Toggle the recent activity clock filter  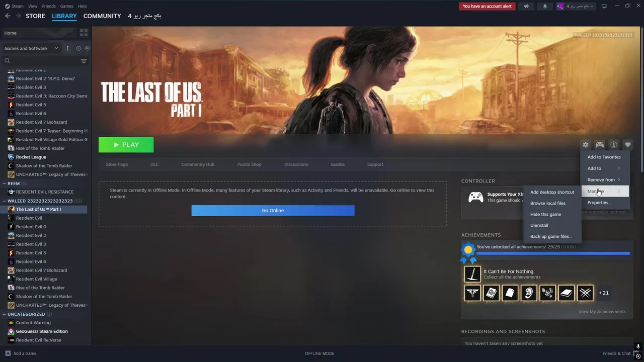pyautogui.click(x=78, y=48)
